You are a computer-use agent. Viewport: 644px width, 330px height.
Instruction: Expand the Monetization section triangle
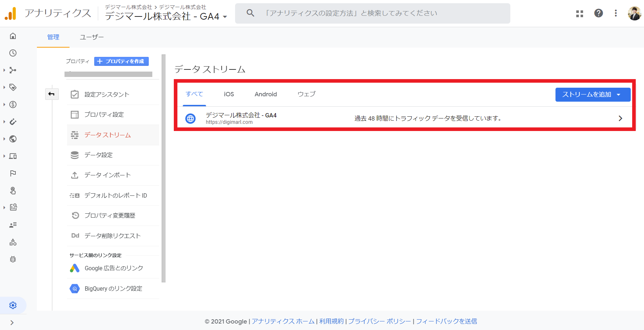4,105
